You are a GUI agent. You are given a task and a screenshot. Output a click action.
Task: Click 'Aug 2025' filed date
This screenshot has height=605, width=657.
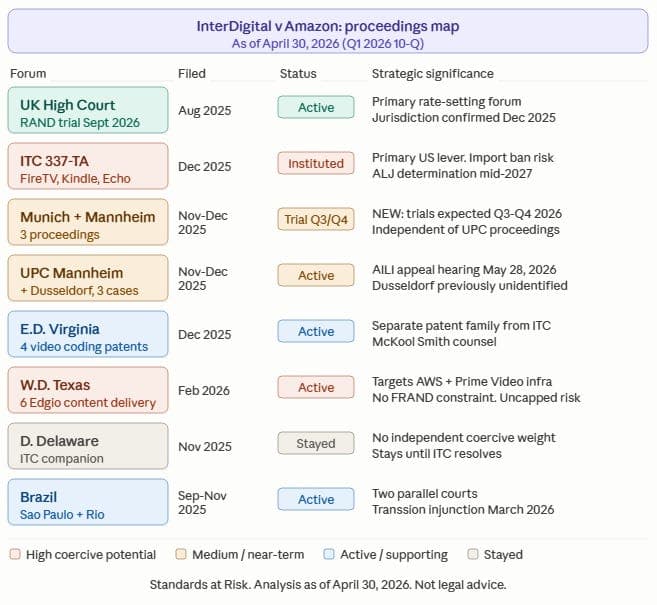[x=204, y=111]
